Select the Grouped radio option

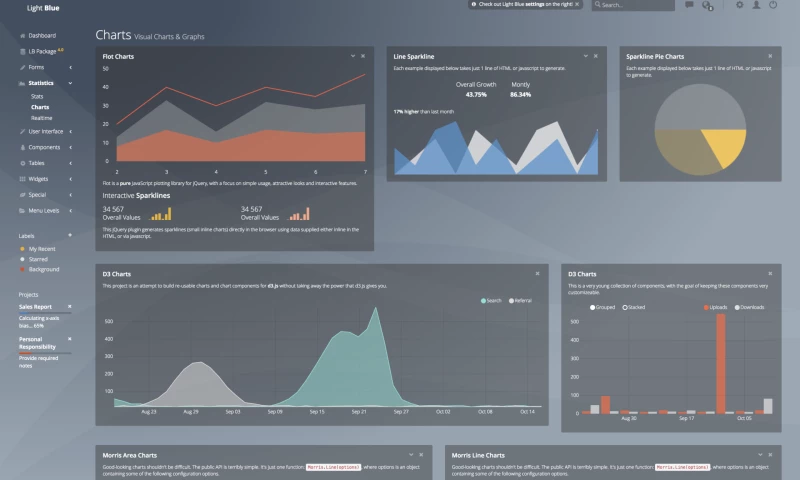pyautogui.click(x=593, y=307)
